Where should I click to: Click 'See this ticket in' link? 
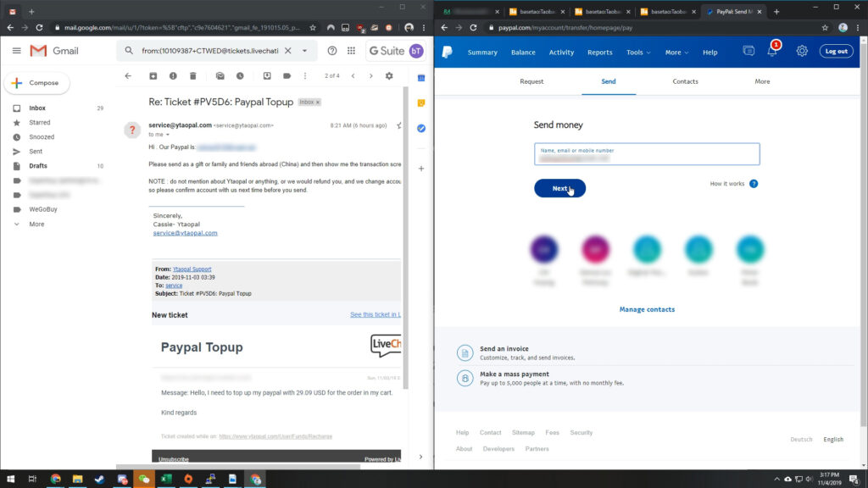376,314
